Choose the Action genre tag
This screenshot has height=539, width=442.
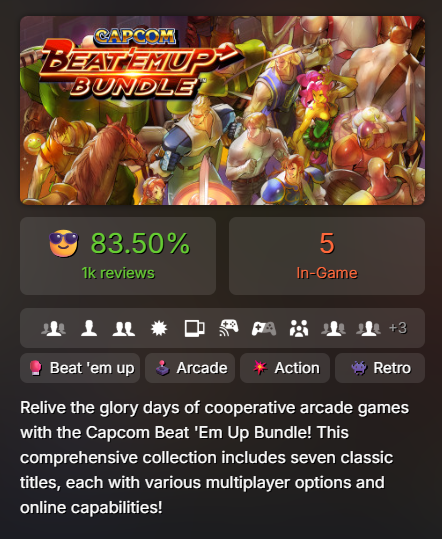pos(285,368)
